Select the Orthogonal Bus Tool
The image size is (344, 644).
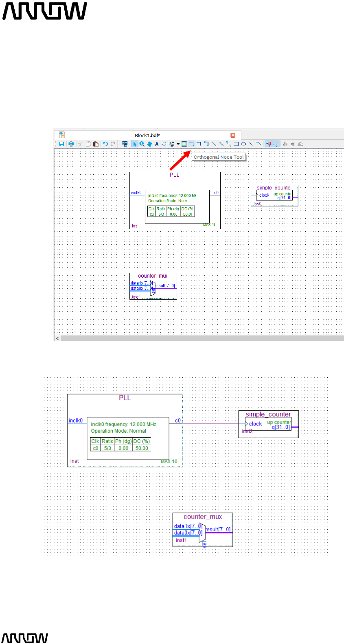(x=199, y=144)
